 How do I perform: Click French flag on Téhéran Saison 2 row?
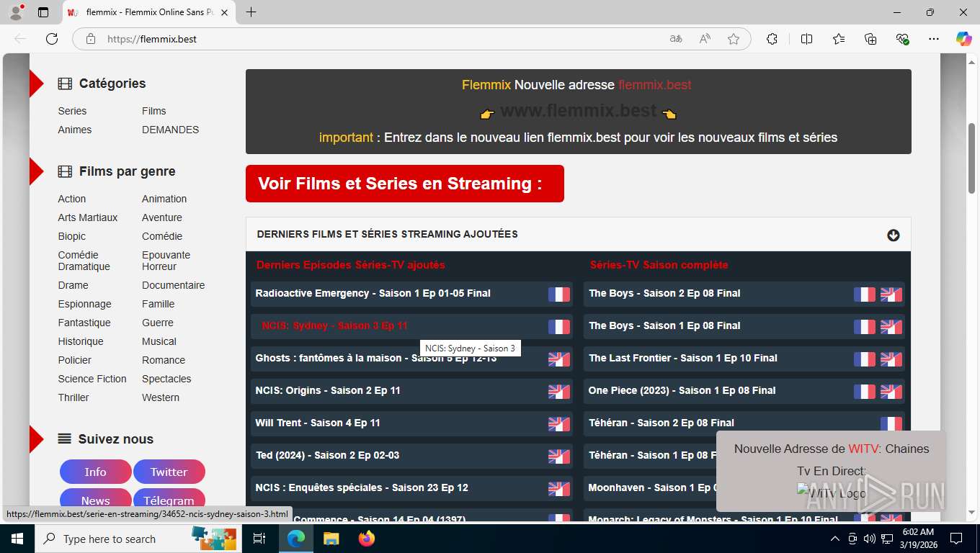pos(891,423)
